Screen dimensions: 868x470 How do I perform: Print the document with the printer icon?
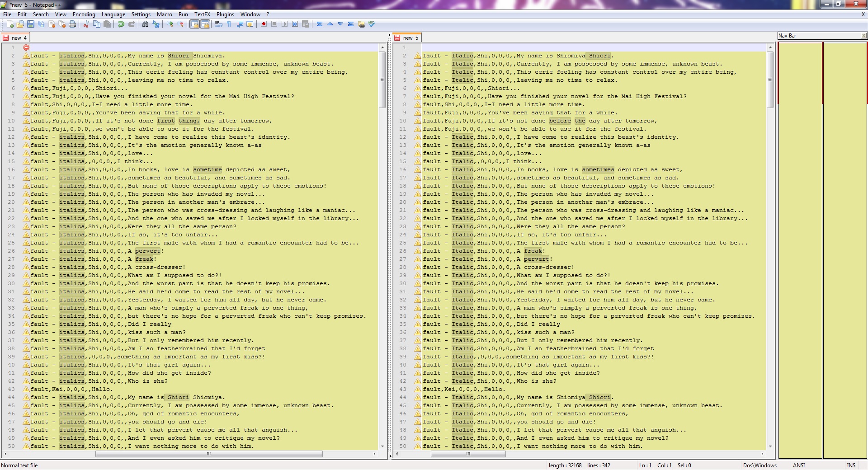coord(72,24)
